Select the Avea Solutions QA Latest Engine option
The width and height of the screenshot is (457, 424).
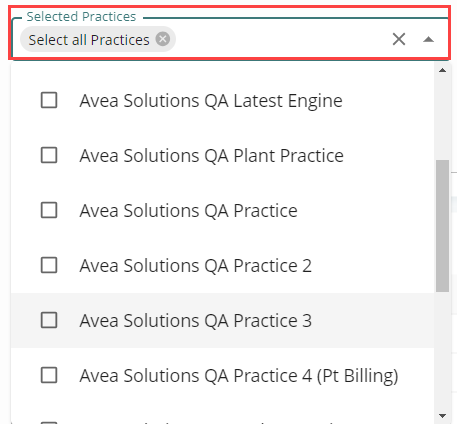point(211,101)
